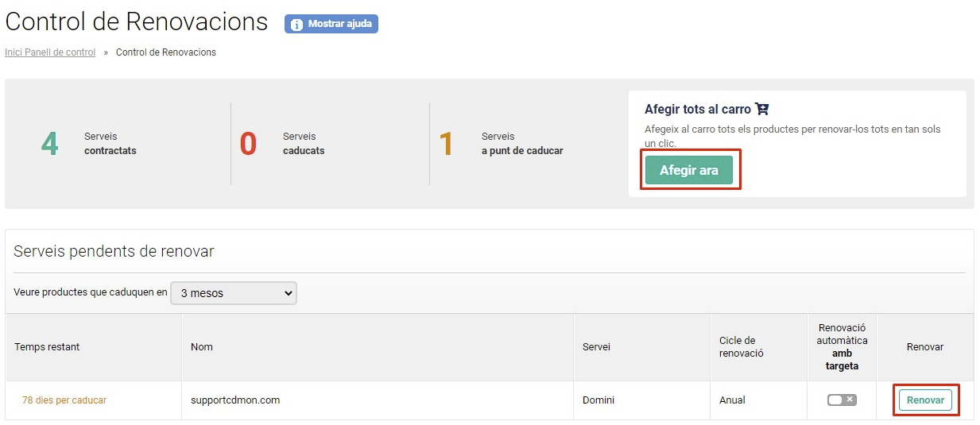
Task: Click Renovar button for supportcdmon.com
Action: click(925, 400)
